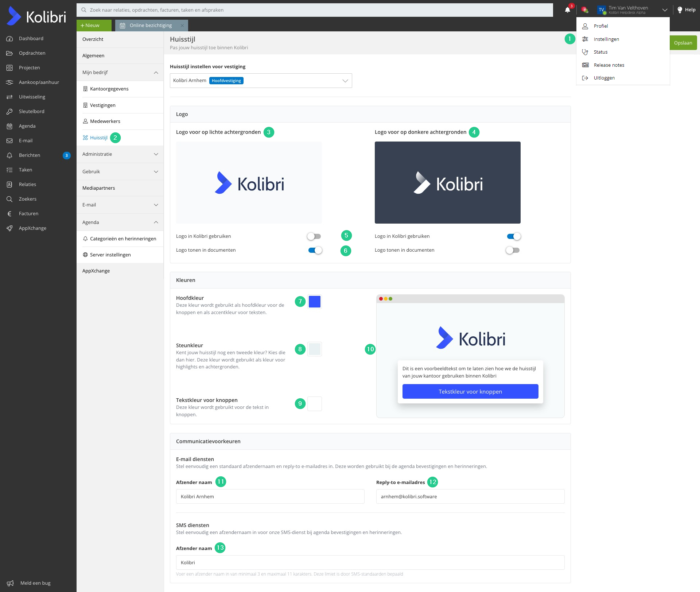Expand the E-mail settings section

(x=120, y=205)
